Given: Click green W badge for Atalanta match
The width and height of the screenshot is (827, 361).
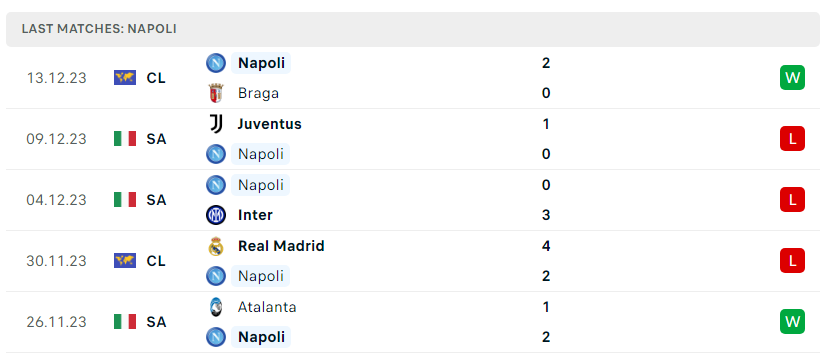Looking at the screenshot, I should click(x=792, y=321).
